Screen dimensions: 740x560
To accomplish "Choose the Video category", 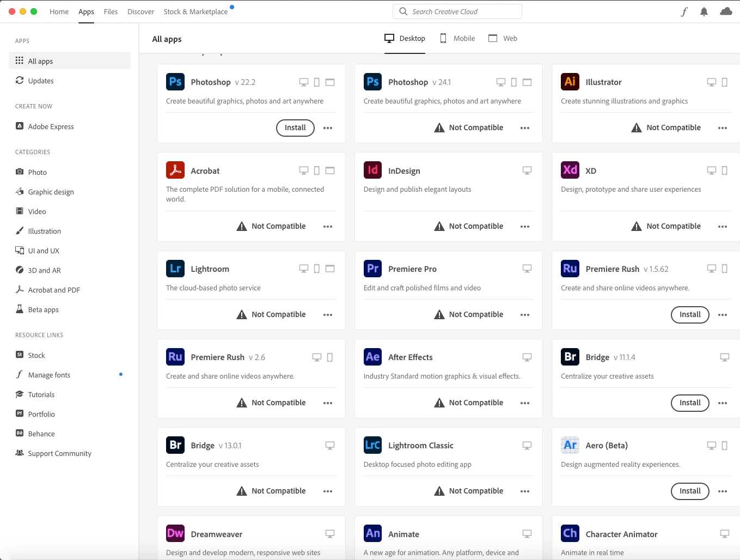I will tap(70, 211).
